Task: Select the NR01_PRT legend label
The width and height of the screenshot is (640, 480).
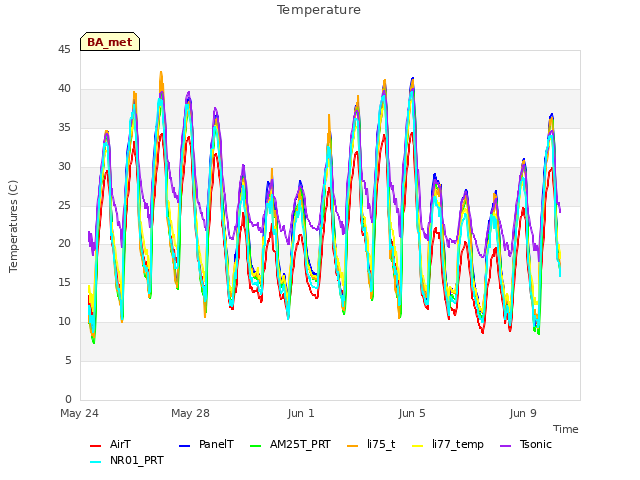Action: click(137, 460)
